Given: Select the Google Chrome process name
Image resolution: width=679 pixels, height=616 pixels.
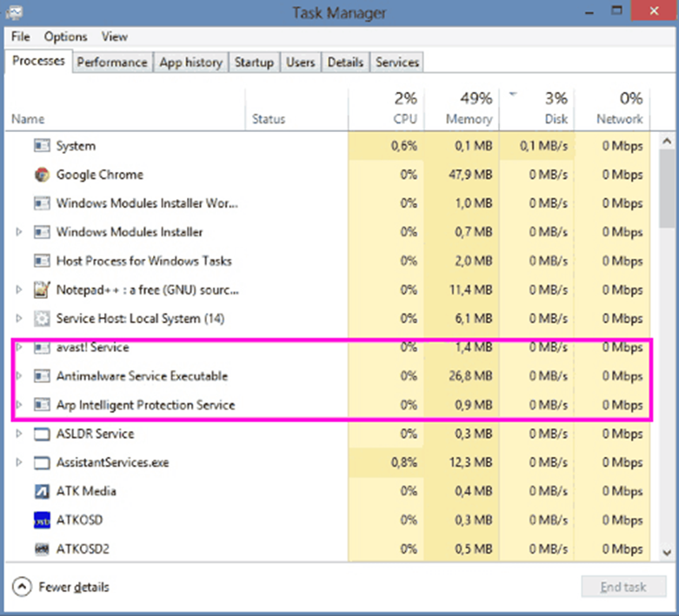Looking at the screenshot, I should point(100,175).
